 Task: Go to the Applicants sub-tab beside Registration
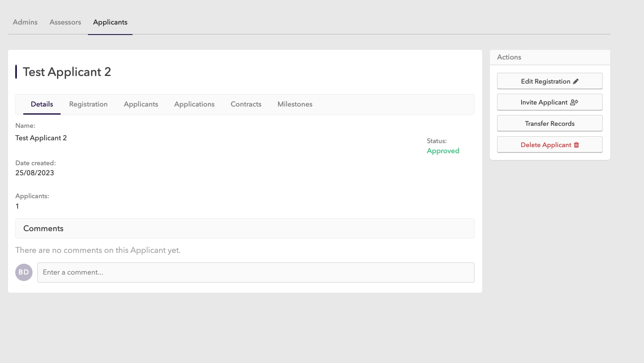click(x=141, y=104)
